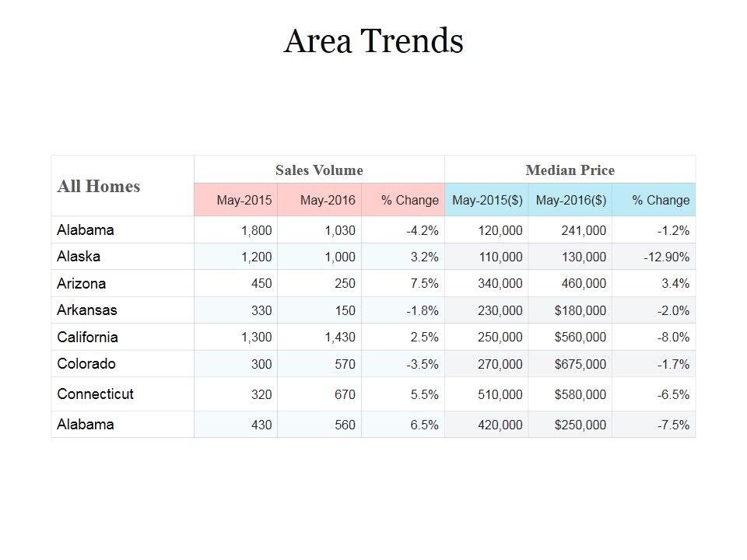
Task: Click the 340,000 cell in Arizona row
Action: click(x=486, y=283)
